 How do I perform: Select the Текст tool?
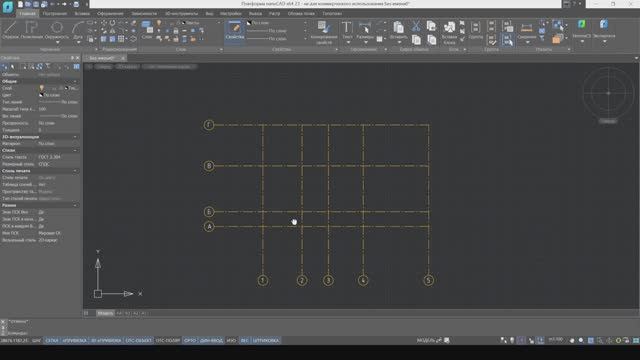(347, 30)
